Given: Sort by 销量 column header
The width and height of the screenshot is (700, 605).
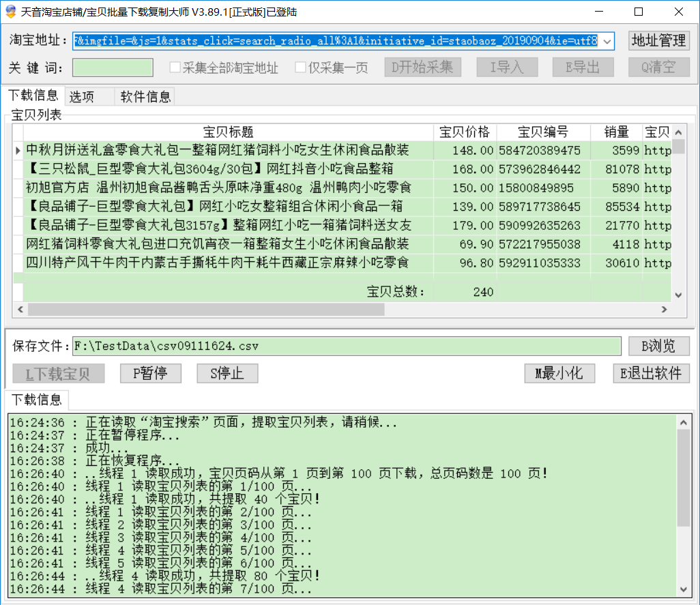Looking at the screenshot, I should 615,132.
